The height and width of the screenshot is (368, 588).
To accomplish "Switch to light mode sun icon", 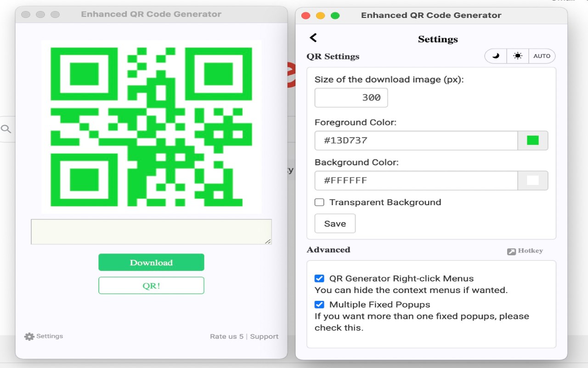I will [518, 56].
